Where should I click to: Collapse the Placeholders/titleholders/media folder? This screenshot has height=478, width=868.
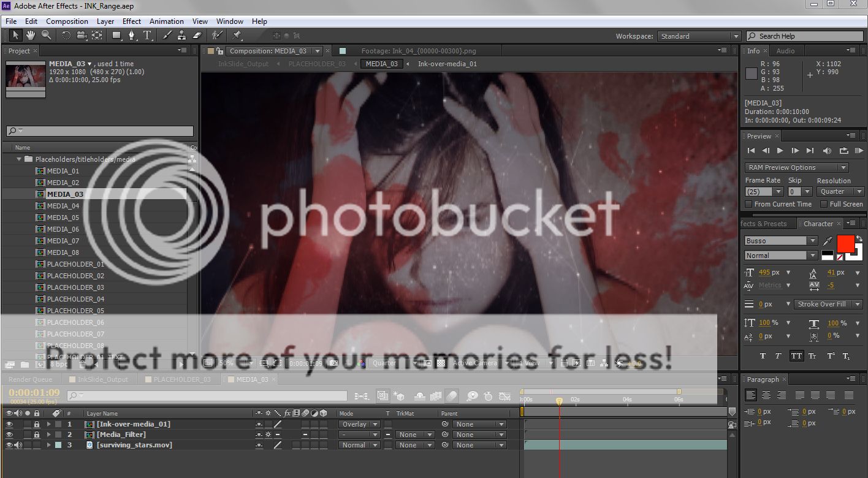[19, 159]
